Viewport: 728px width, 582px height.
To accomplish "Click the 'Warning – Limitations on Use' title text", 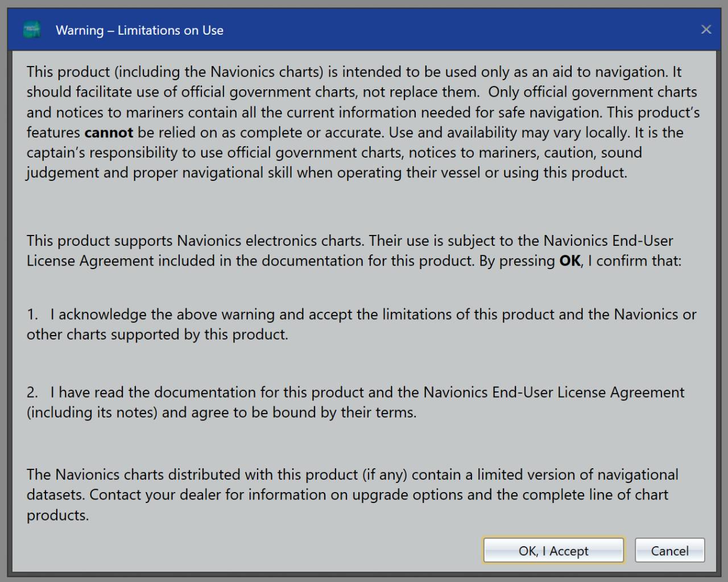I will (x=139, y=30).
